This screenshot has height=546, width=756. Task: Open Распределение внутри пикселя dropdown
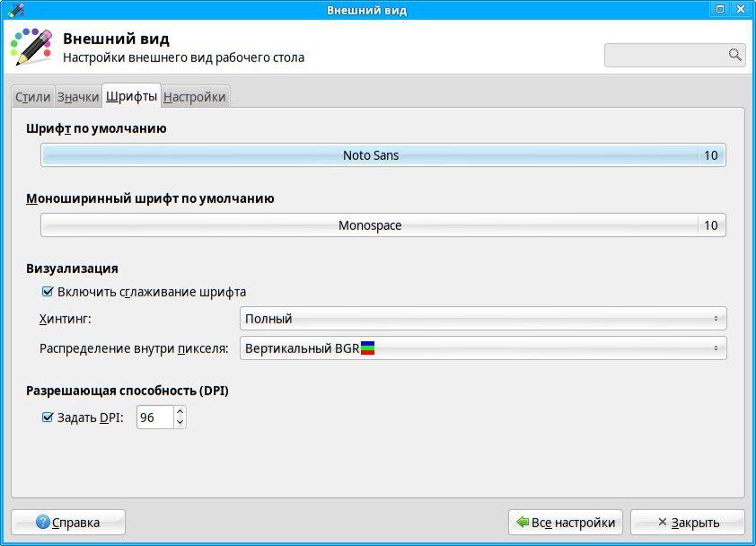[483, 348]
